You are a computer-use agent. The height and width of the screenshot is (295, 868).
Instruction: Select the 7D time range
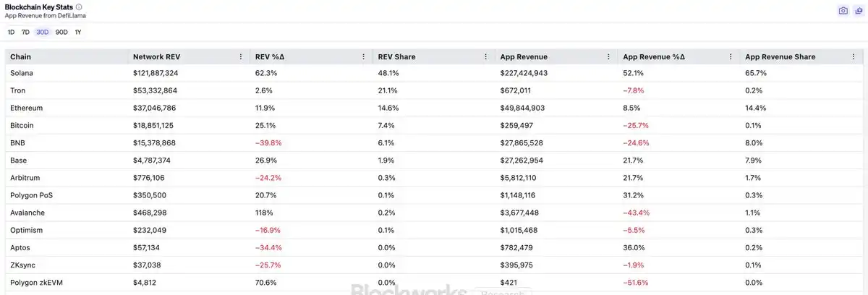pyautogui.click(x=25, y=32)
